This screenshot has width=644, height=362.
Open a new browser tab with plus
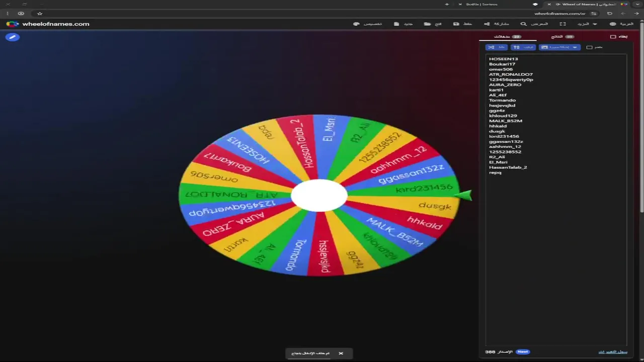tap(447, 4)
